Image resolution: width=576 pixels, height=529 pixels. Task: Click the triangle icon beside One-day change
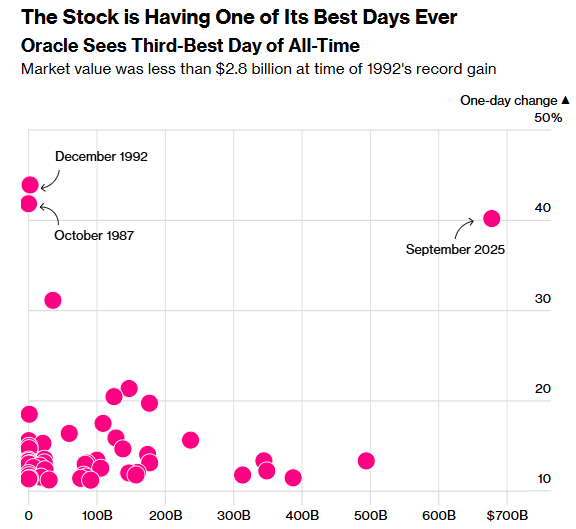566,100
